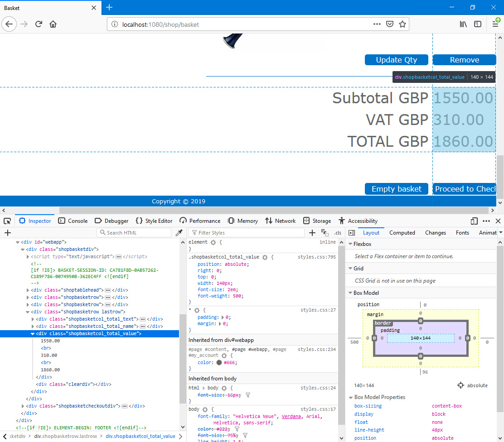Screen dimensions: 504x442
Task: Collapse the Box Model section
Action: tap(350, 293)
